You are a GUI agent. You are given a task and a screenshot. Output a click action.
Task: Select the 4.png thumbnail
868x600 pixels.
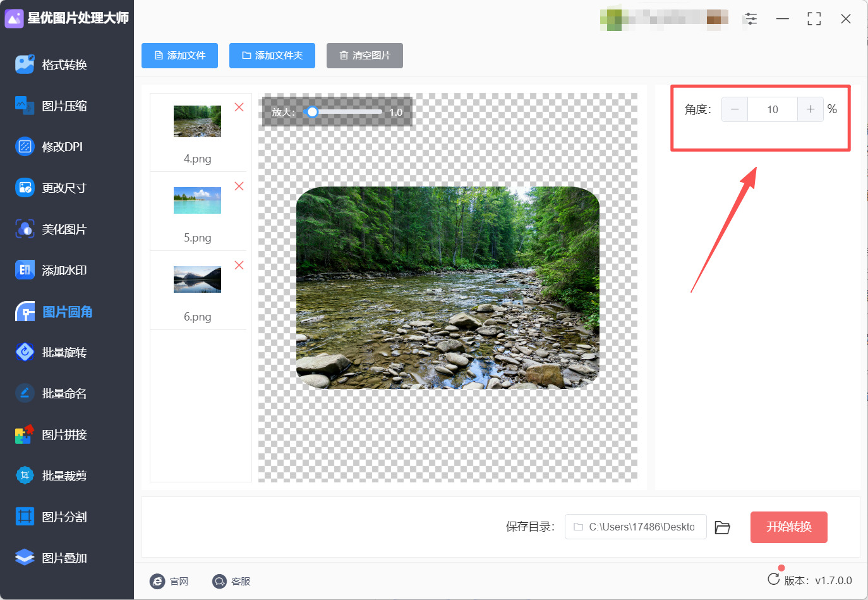point(198,121)
